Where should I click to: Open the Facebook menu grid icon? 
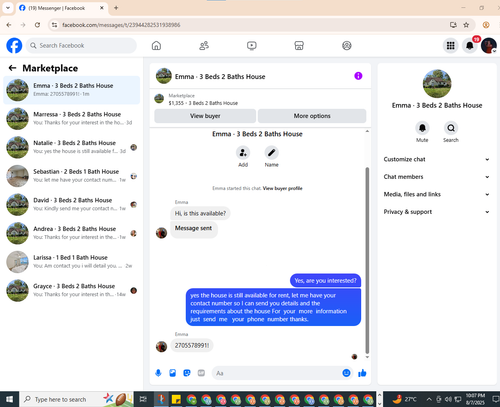pyautogui.click(x=451, y=45)
